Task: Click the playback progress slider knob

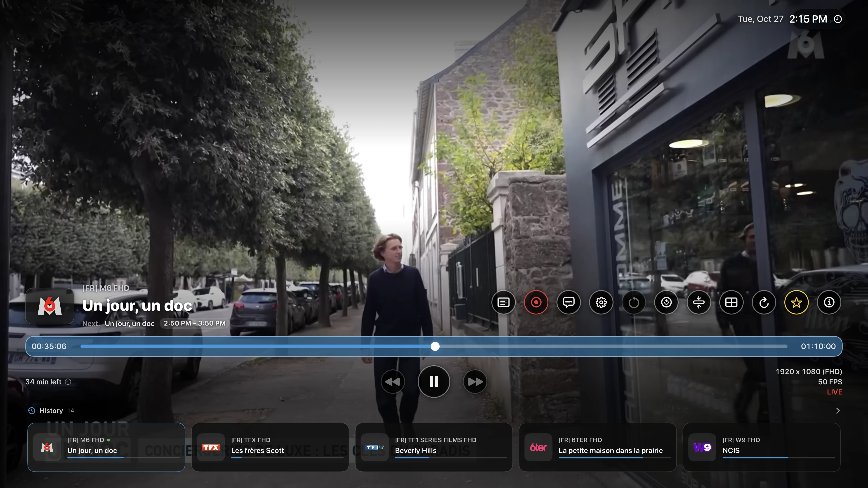Action: pyautogui.click(x=435, y=346)
